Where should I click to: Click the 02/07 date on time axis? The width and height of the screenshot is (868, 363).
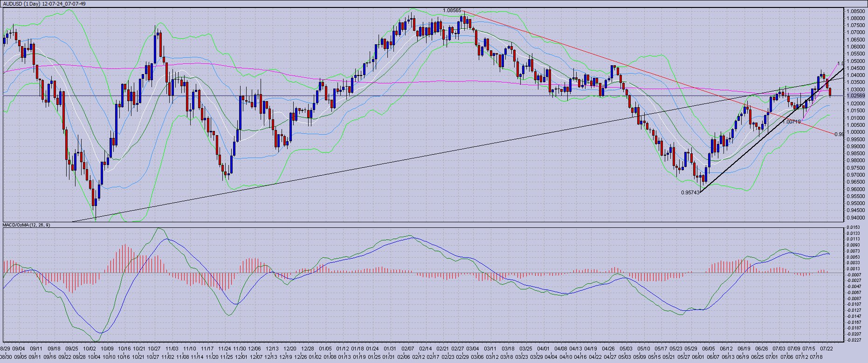[408, 348]
